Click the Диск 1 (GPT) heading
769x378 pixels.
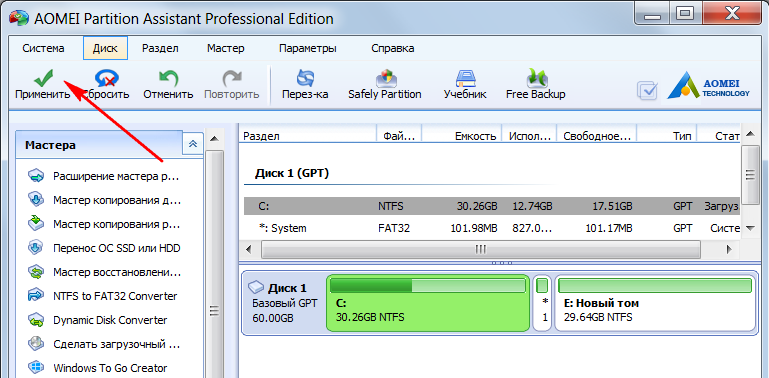pyautogui.click(x=291, y=173)
